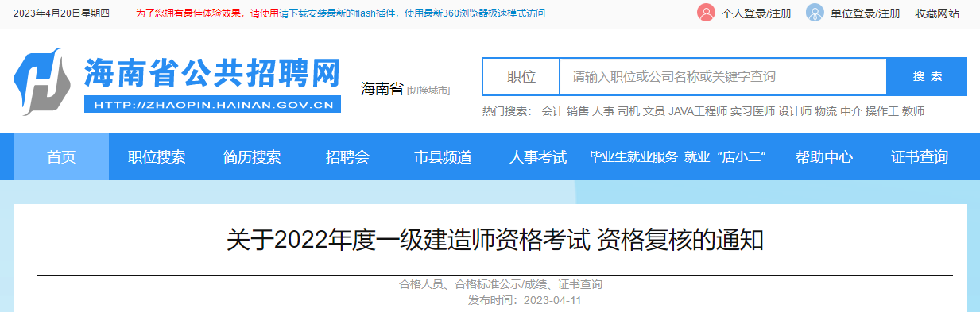
Task: Go to 首页 in navigation bar
Action: [x=61, y=156]
